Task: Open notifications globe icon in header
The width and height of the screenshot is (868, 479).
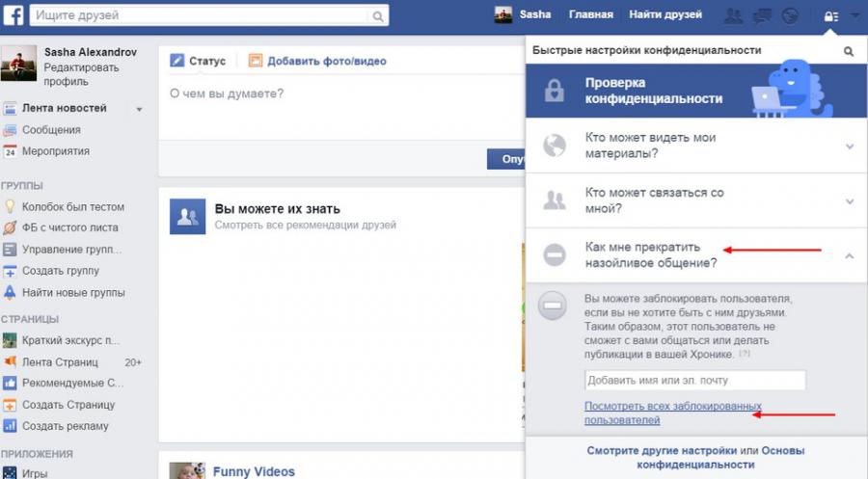Action: coord(791,16)
